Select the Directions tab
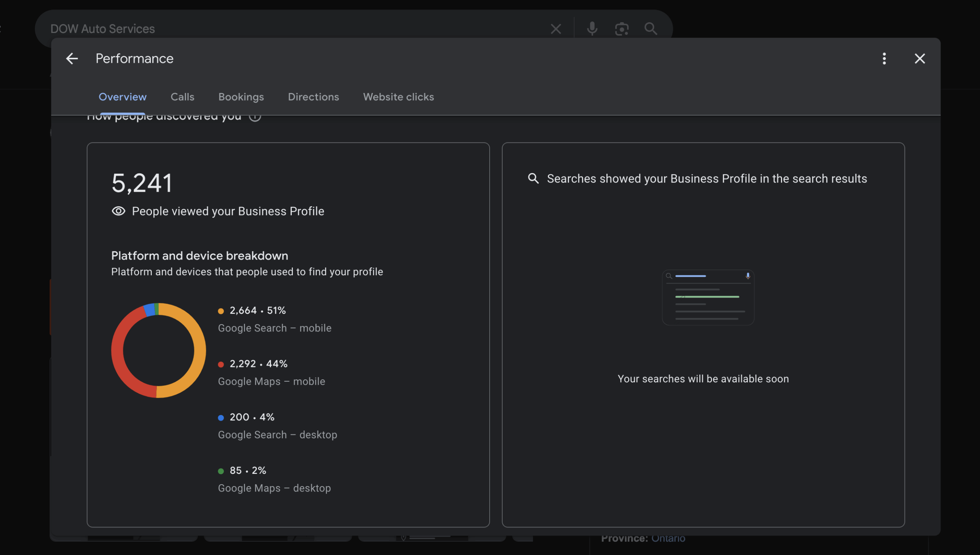980x555 pixels. coord(313,97)
